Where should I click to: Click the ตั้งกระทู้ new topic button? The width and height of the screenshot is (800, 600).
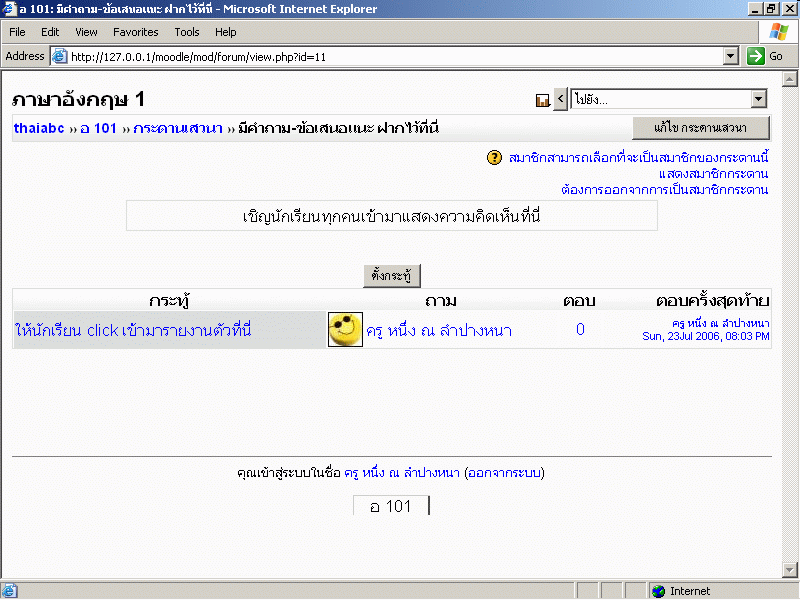coord(391,276)
